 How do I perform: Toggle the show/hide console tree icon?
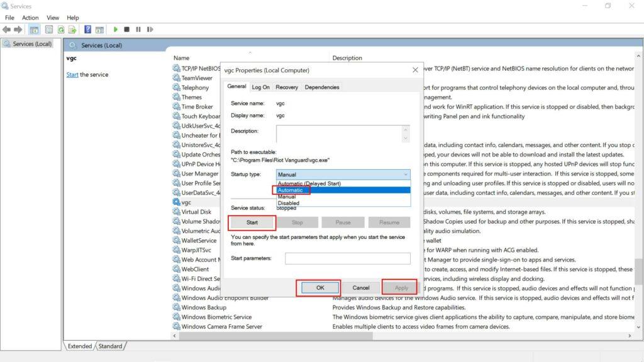coord(34,30)
